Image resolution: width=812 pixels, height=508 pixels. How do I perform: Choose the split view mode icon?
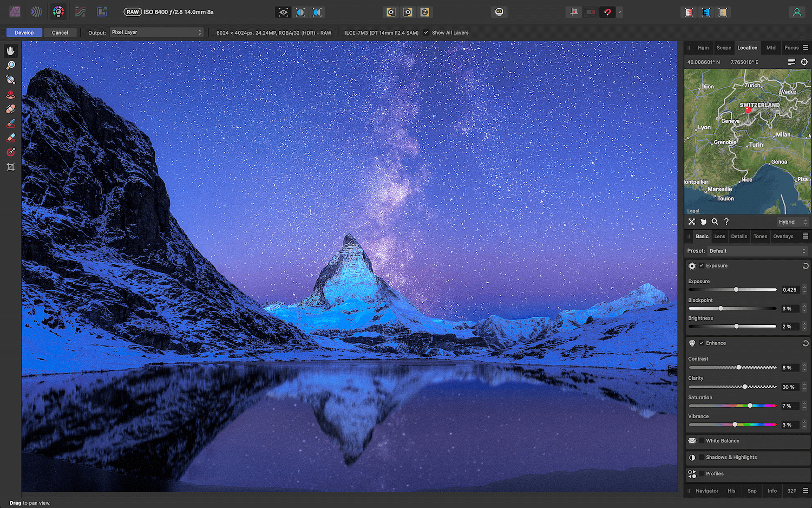click(x=300, y=12)
